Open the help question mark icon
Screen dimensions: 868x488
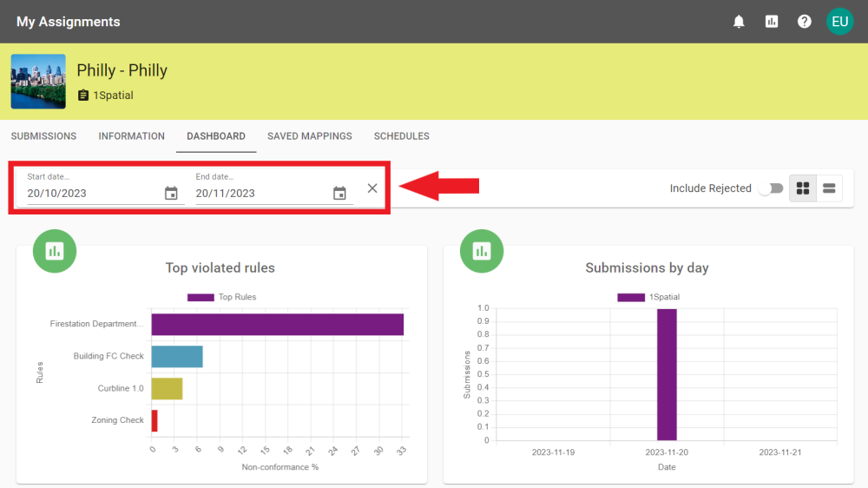[804, 22]
